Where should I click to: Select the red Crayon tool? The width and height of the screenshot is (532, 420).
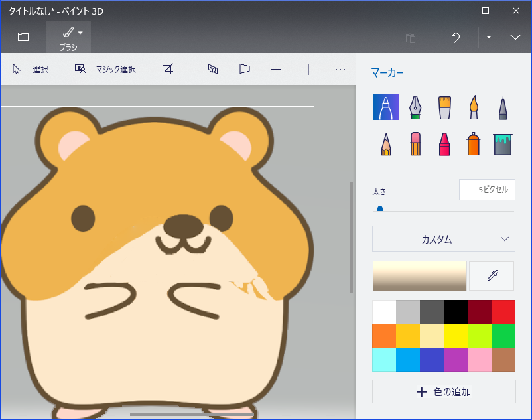(444, 144)
